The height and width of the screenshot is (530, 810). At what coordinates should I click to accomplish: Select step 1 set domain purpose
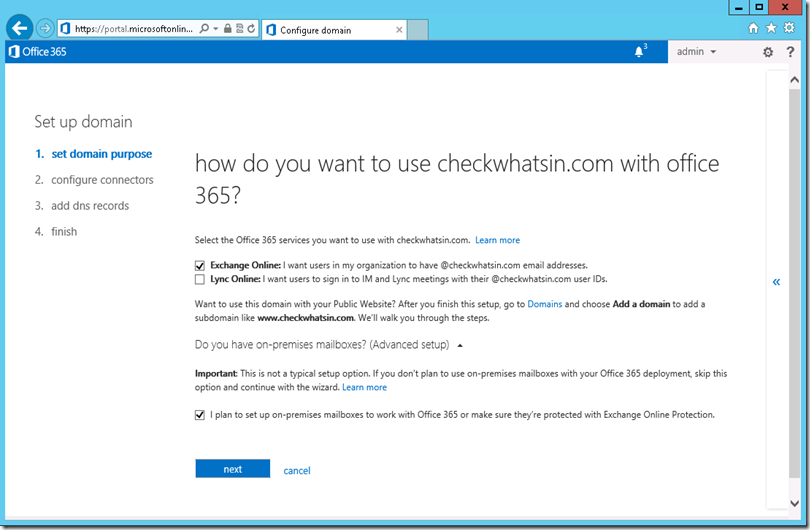click(x=94, y=154)
